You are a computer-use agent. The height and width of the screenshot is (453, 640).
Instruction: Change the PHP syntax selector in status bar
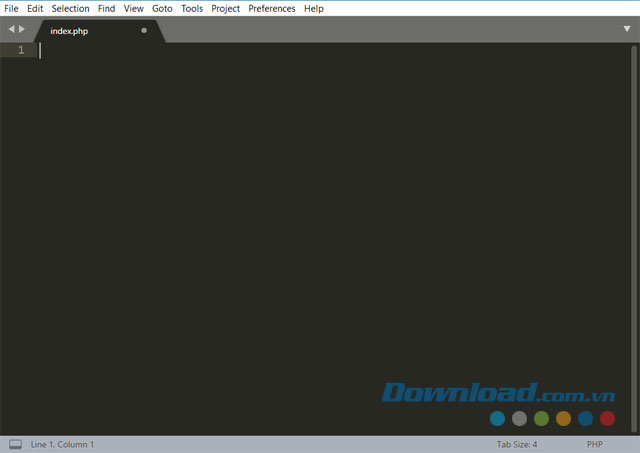click(x=595, y=444)
